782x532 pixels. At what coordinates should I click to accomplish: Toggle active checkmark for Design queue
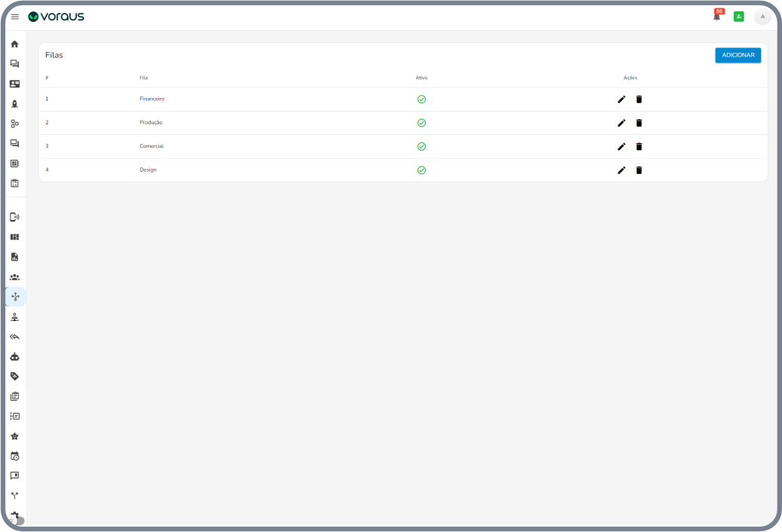(x=421, y=170)
